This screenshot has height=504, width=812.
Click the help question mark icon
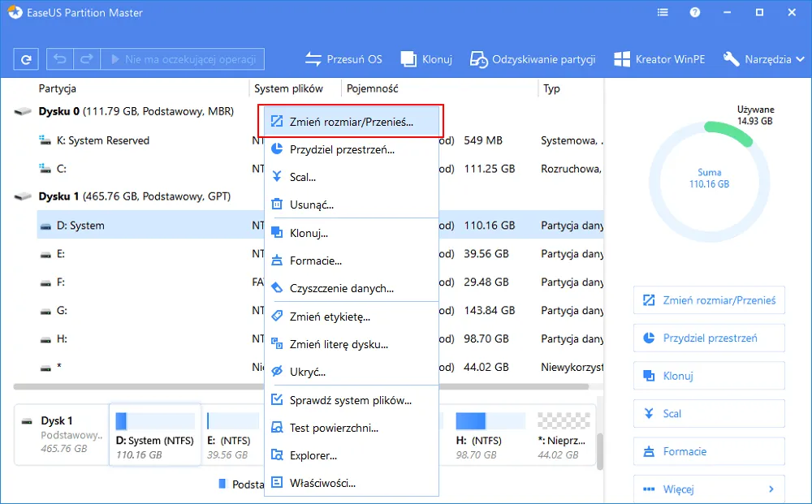696,12
